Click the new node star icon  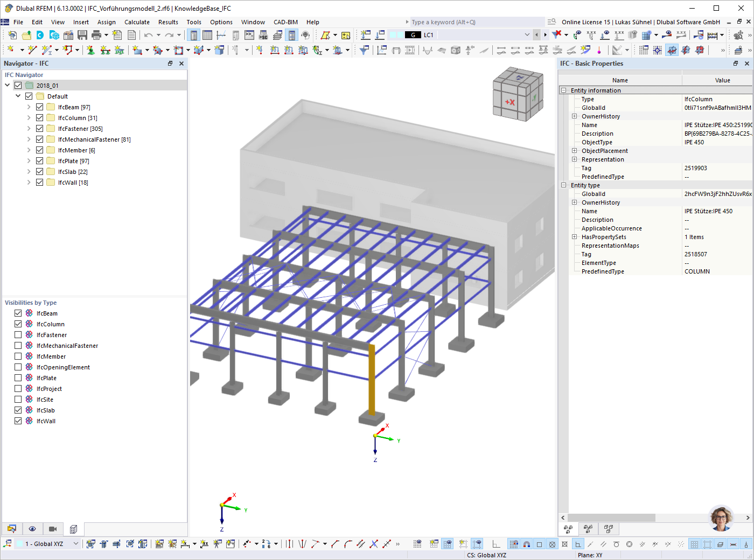pyautogui.click(x=10, y=50)
